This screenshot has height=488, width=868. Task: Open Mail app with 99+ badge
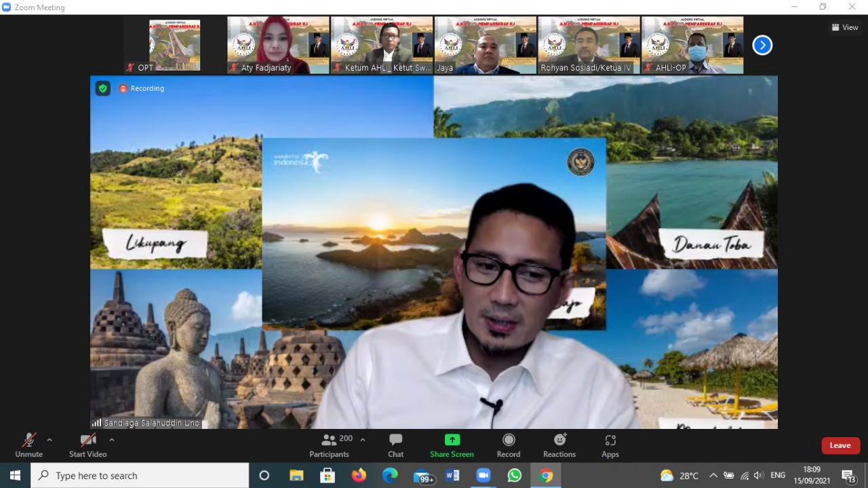(422, 476)
